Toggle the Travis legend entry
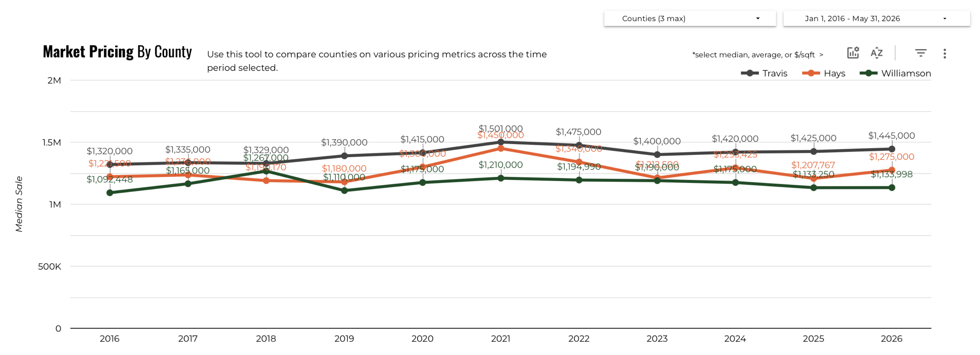 (764, 73)
